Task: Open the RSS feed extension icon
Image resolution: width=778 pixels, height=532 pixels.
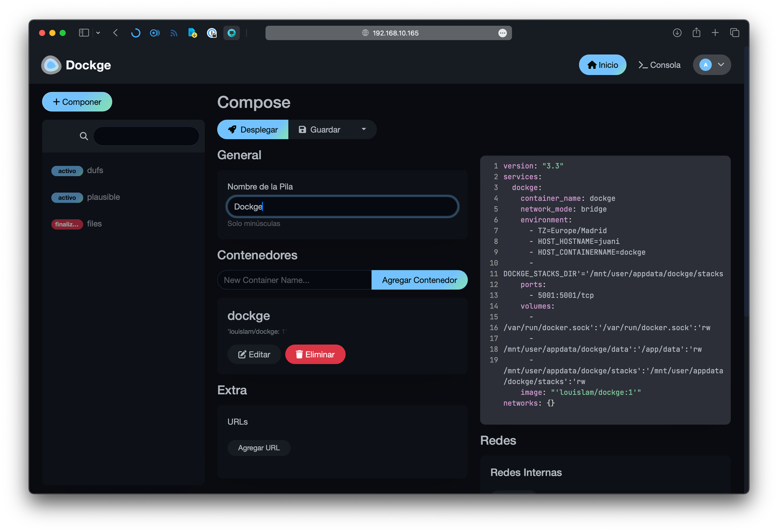Action: tap(173, 33)
